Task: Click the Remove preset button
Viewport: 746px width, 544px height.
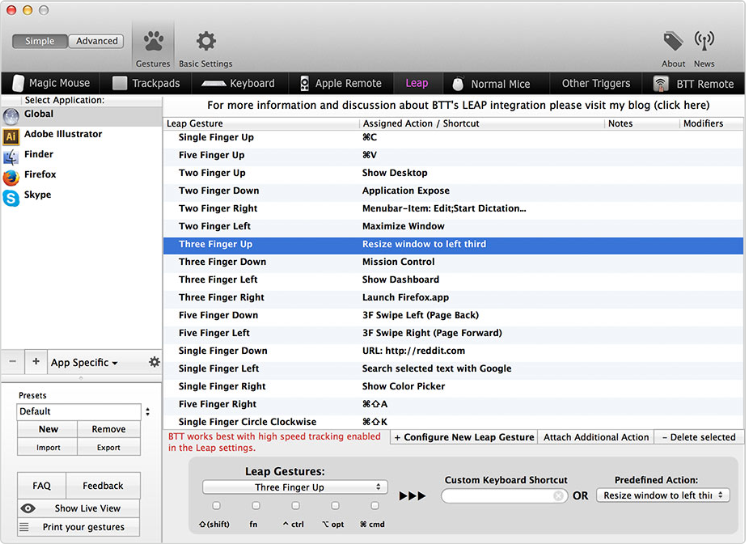Action: pos(109,429)
